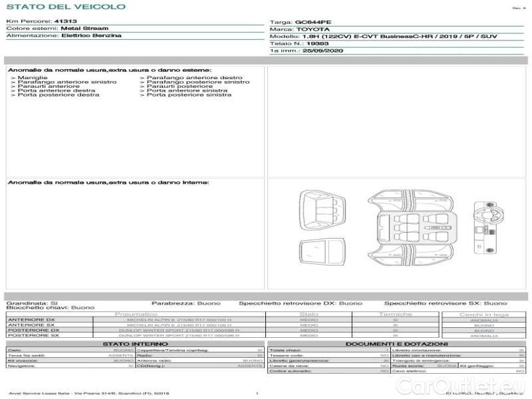
Task: Select the 'Maniglie' damage entry
Action: [x=33, y=78]
